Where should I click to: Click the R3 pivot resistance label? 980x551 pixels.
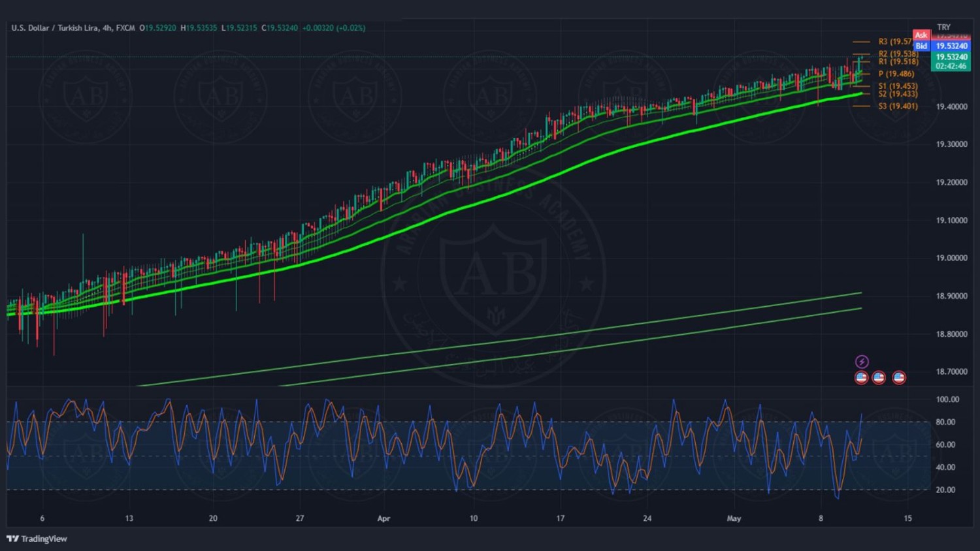(894, 42)
